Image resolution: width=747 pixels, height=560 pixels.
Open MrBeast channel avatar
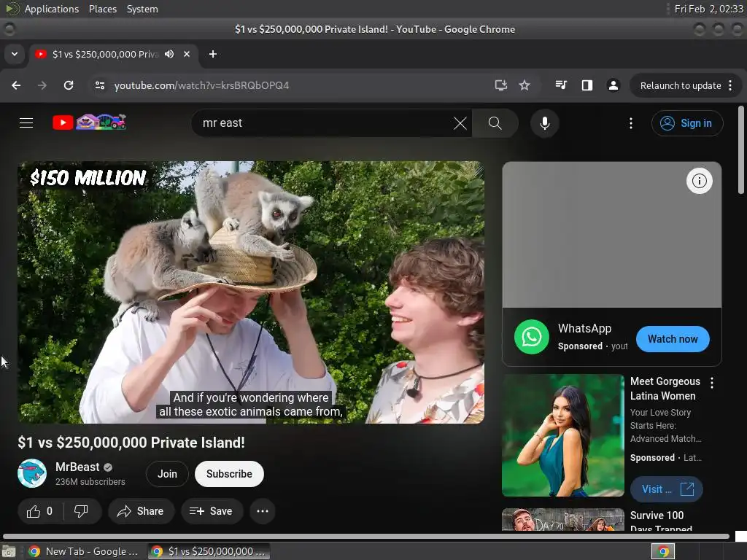[x=32, y=473]
